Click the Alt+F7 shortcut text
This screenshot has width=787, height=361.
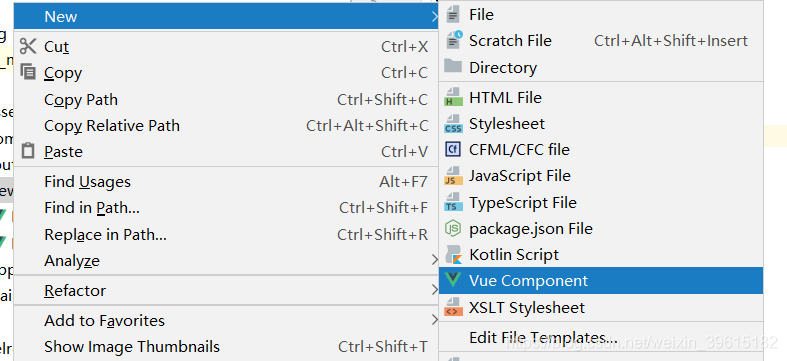point(404,181)
